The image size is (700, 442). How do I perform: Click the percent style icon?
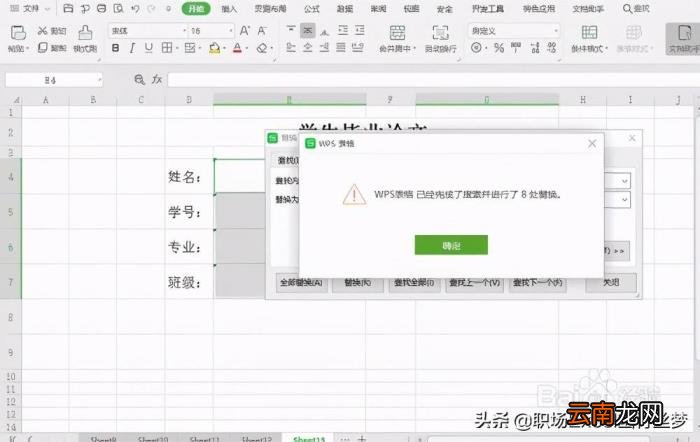pyautogui.click(x=499, y=48)
